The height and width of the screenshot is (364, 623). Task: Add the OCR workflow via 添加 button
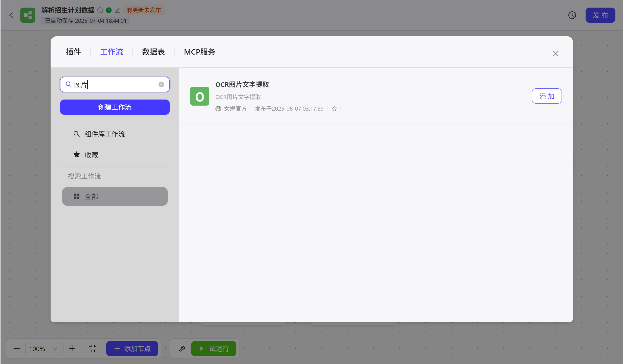click(x=546, y=96)
